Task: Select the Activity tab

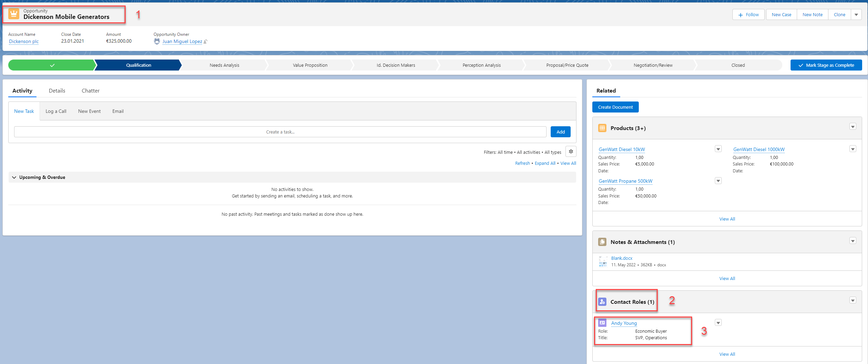Action: click(x=22, y=90)
